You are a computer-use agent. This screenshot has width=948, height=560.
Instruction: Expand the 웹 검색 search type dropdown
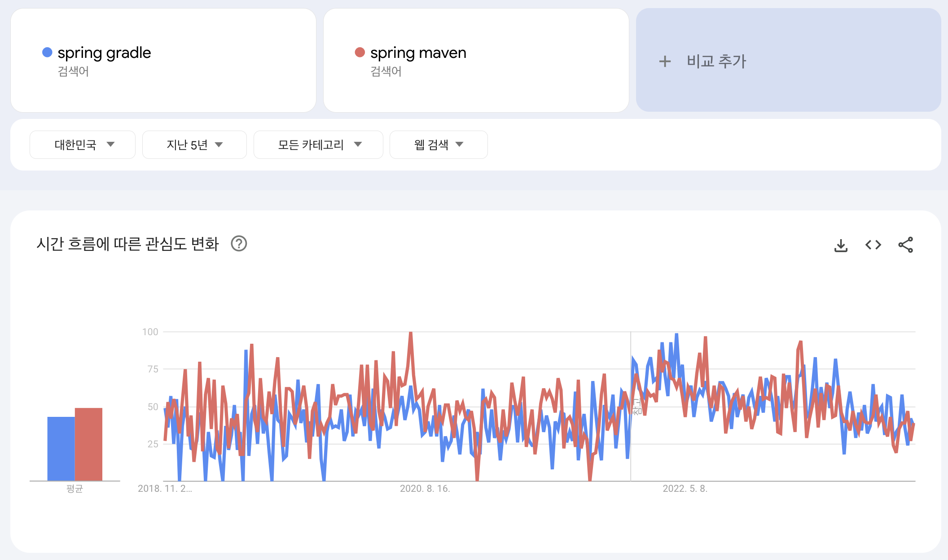pyautogui.click(x=439, y=144)
